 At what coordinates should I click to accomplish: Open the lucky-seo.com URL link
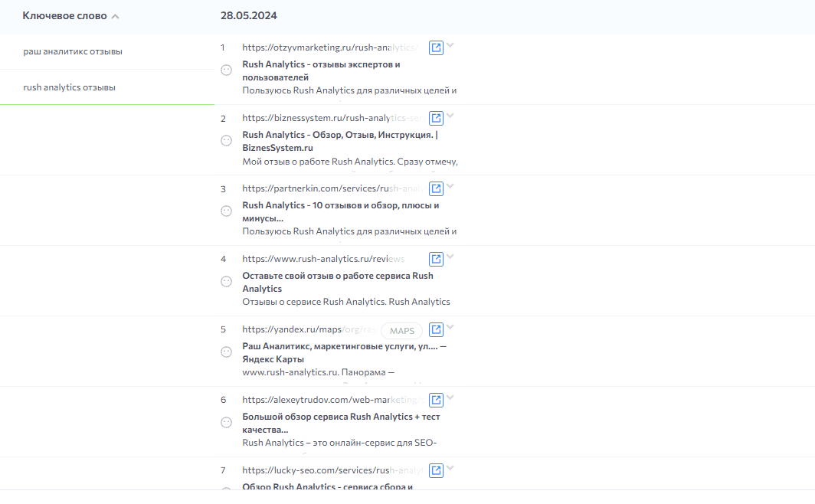322,470
